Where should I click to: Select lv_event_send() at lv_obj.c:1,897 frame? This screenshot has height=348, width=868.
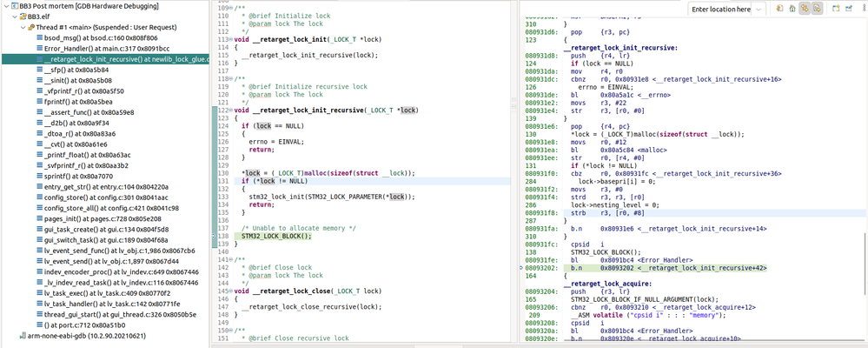[110, 261]
